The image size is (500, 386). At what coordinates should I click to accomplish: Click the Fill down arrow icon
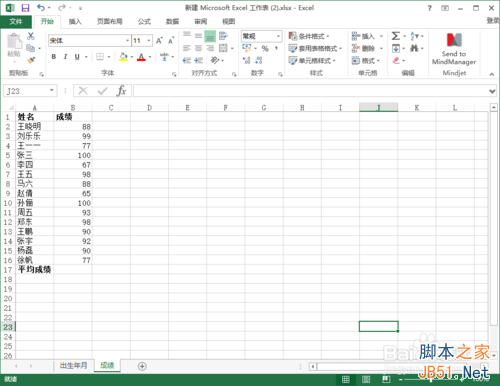396,48
